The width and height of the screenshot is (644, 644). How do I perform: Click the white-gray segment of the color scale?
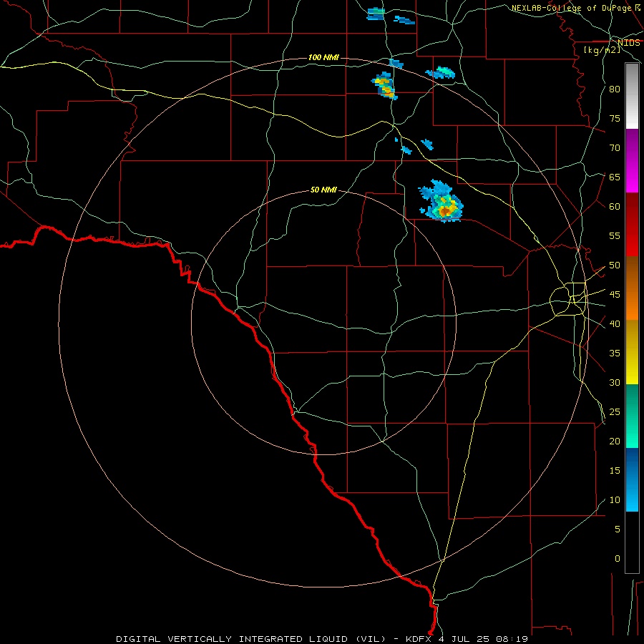click(632, 96)
